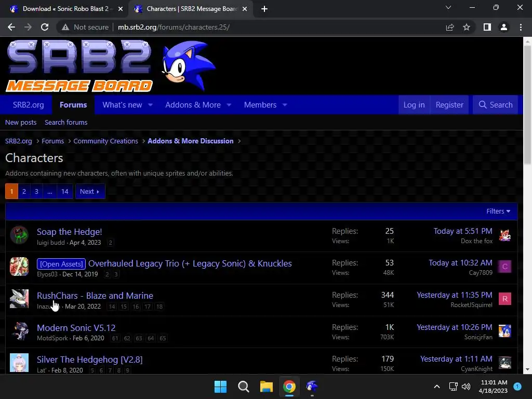Go to page 2 of threads
532x399 pixels.
24,191
